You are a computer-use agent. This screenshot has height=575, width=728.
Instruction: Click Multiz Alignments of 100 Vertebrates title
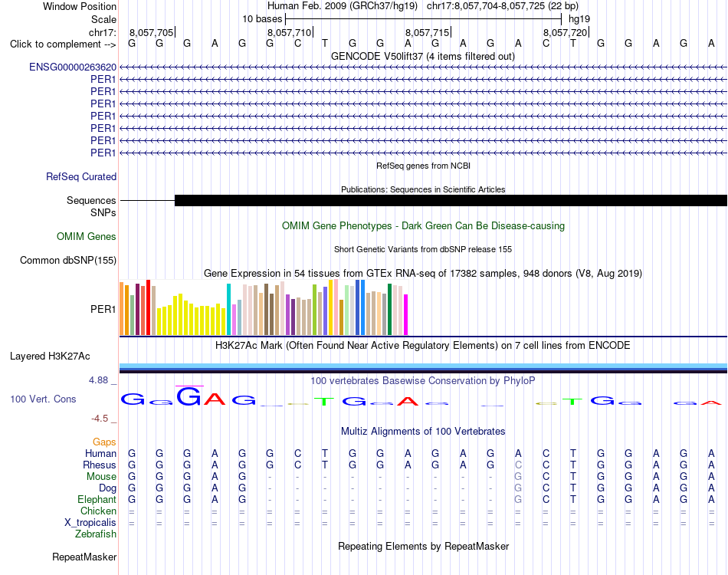423,432
